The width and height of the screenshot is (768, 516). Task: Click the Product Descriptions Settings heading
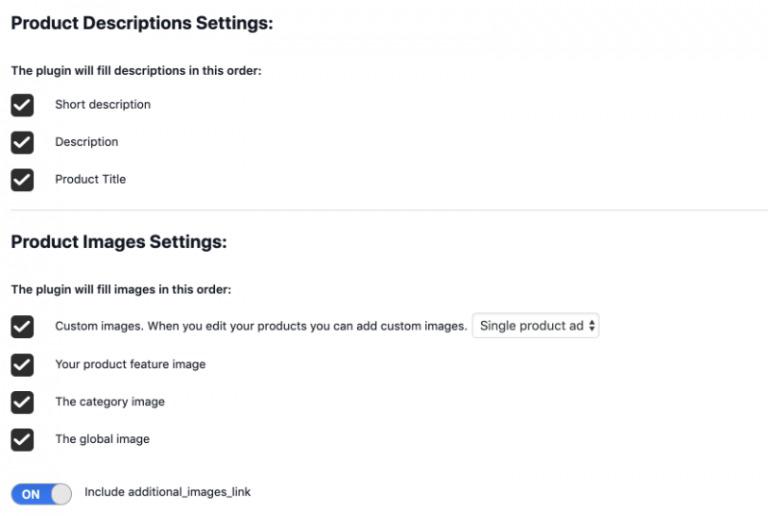click(x=142, y=23)
